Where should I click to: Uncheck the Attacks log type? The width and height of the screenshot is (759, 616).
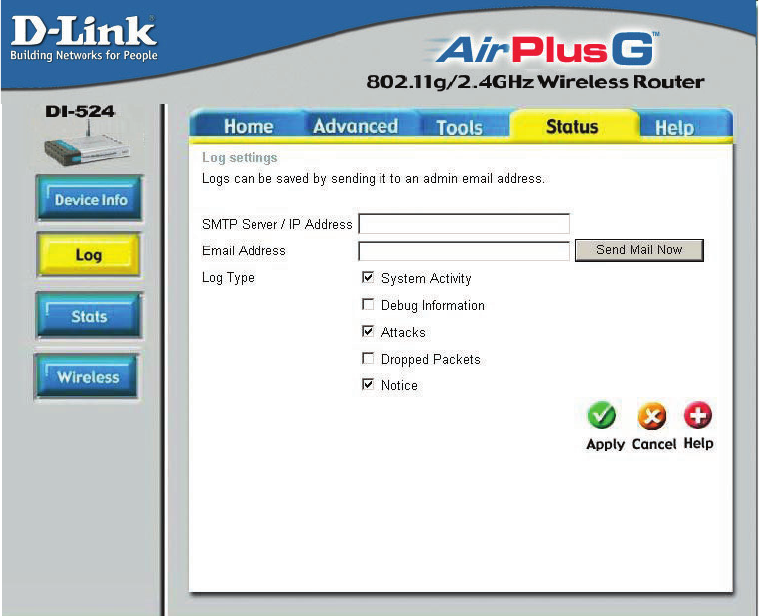[x=368, y=331]
